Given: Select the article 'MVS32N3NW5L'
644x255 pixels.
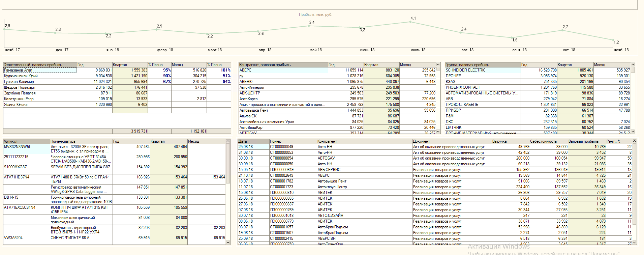Looking at the screenshot, I should pyautogui.click(x=27, y=149).
